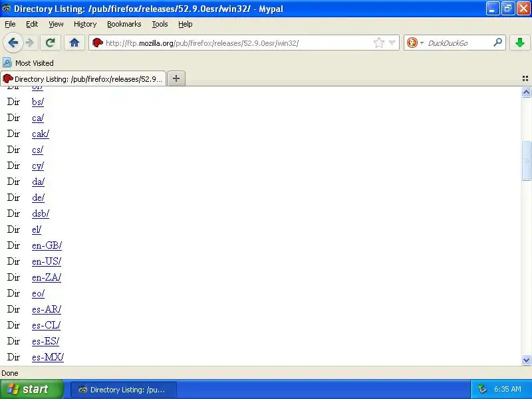Image resolution: width=532 pixels, height=399 pixels.
Task: Open the es-ES/ directory link
Action: (x=45, y=341)
